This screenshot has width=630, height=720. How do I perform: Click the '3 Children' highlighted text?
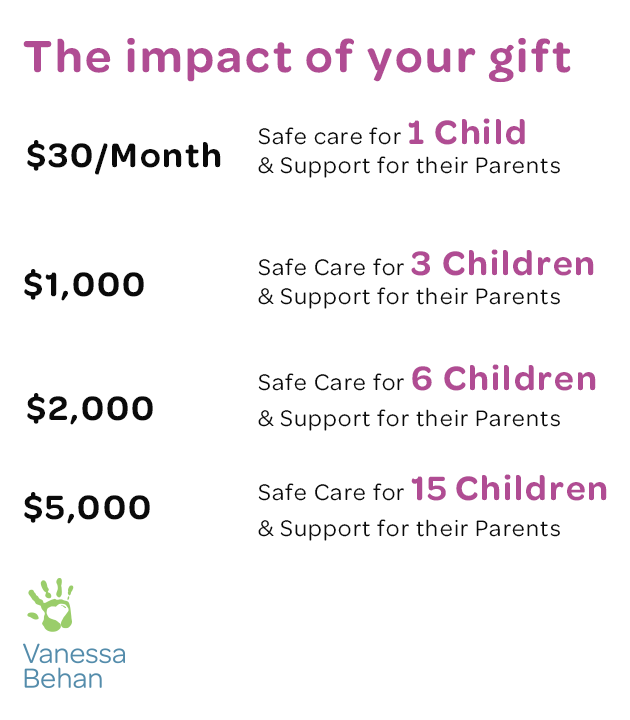503,264
